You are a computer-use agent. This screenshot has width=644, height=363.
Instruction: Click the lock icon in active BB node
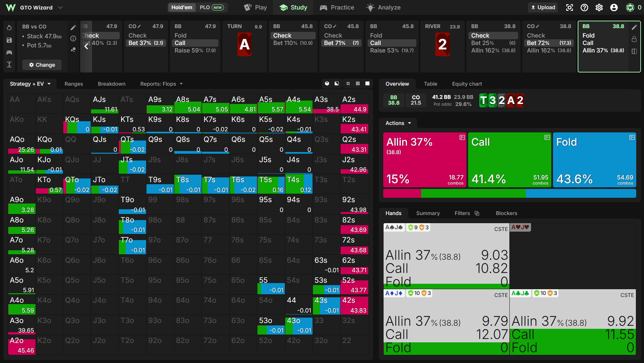click(634, 39)
